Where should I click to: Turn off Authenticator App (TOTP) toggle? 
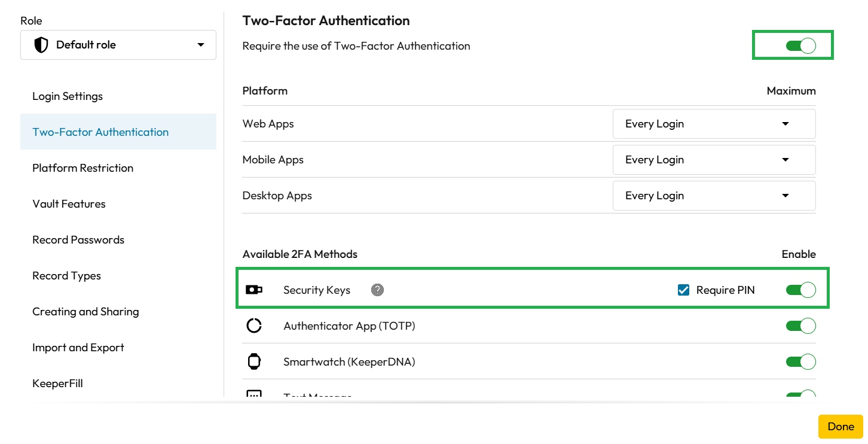click(800, 326)
